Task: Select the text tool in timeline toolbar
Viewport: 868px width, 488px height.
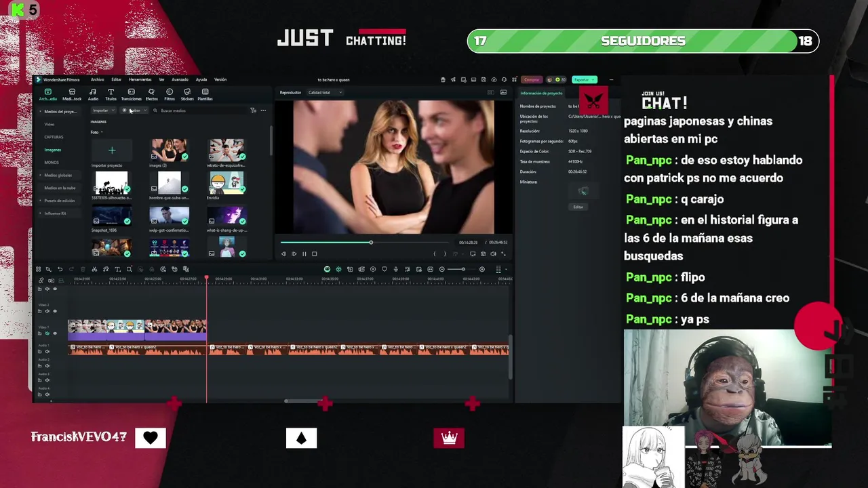Action: pyautogui.click(x=117, y=269)
